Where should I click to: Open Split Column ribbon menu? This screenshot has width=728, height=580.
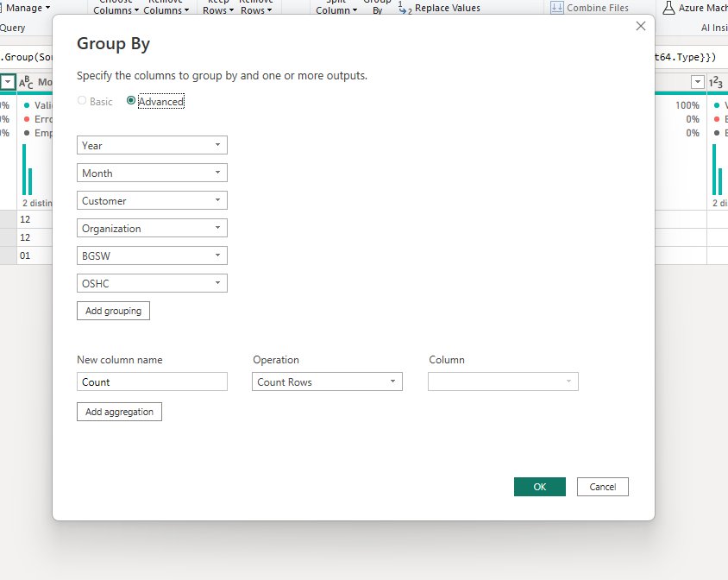coord(336,8)
